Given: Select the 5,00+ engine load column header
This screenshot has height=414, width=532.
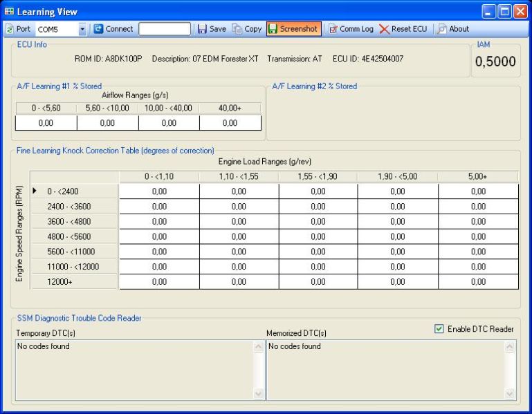Looking at the screenshot, I should click(477, 177).
